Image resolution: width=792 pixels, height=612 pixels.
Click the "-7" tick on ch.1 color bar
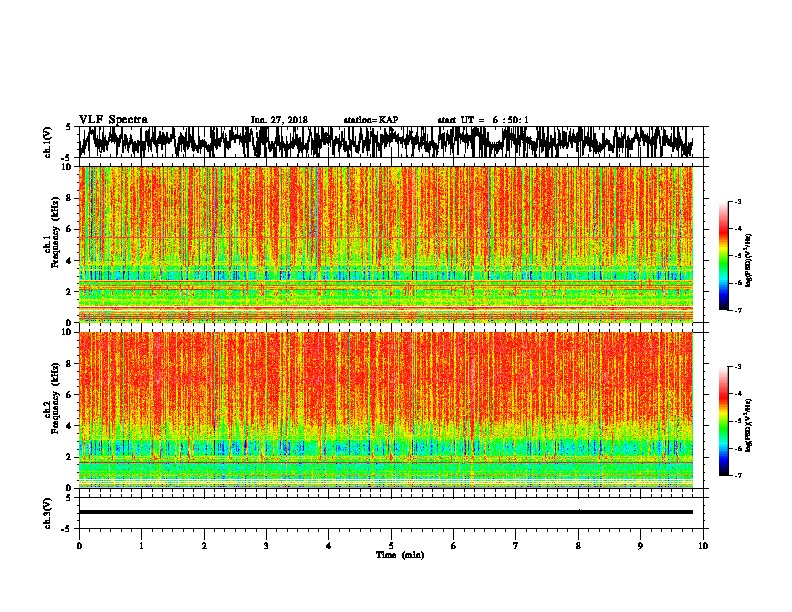[x=737, y=310]
